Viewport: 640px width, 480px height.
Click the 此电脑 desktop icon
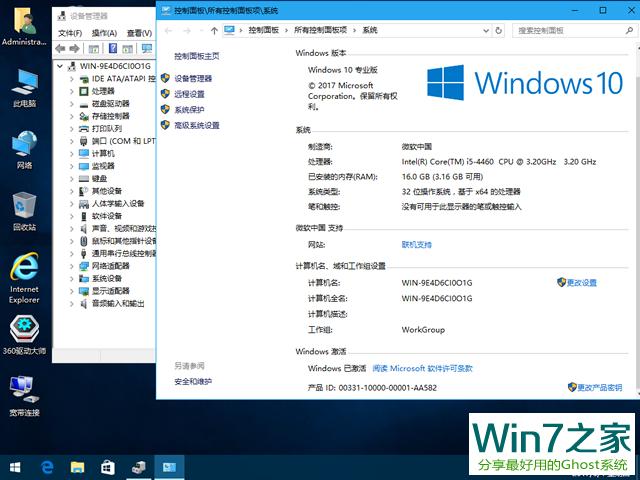coord(24,88)
